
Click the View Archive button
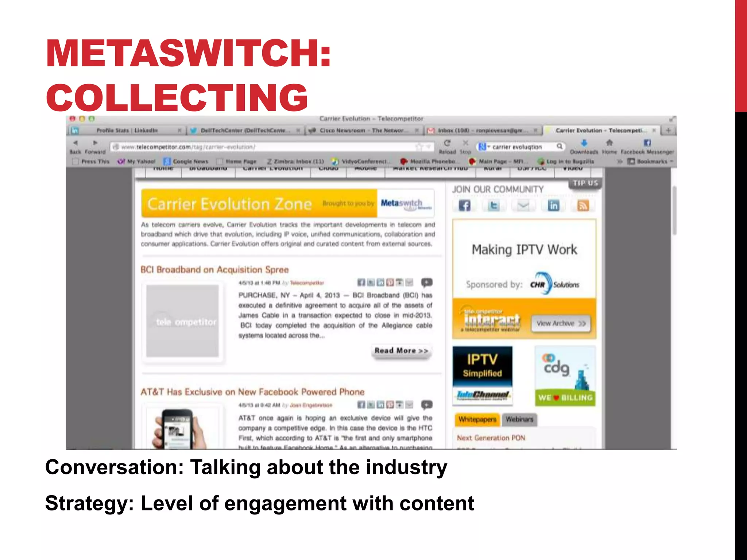tap(561, 323)
